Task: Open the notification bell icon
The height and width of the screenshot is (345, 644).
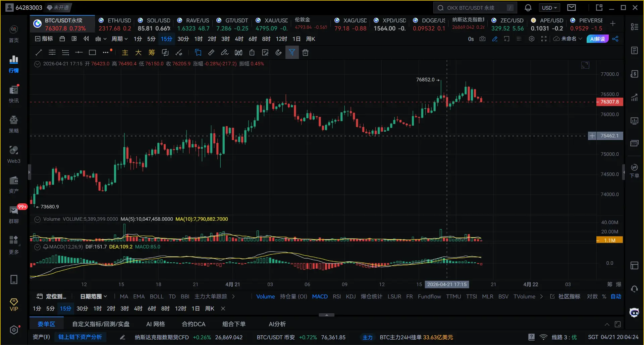Action: (x=528, y=8)
